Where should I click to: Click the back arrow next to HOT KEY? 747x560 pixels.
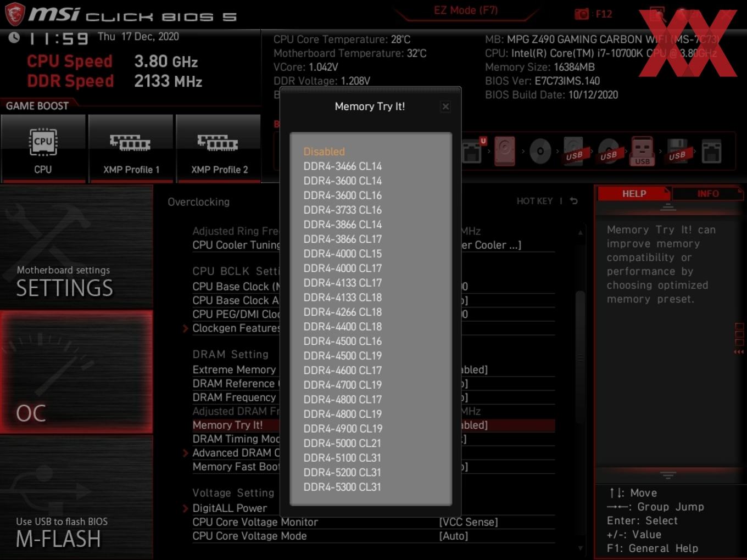(573, 201)
